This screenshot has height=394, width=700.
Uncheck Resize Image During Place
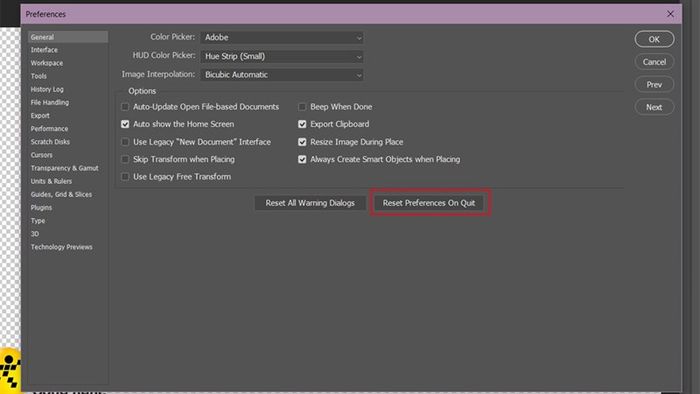[302, 142]
